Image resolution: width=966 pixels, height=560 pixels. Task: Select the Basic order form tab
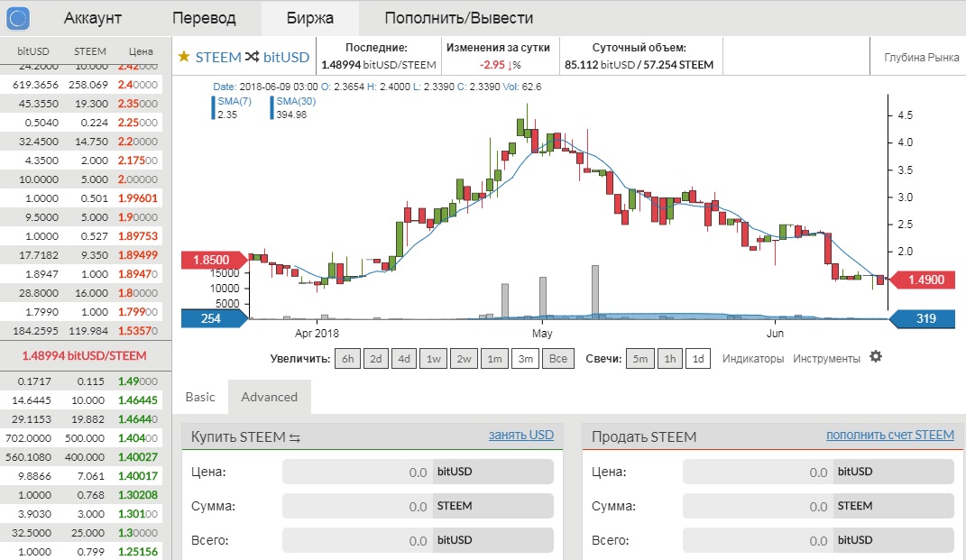coord(200,397)
